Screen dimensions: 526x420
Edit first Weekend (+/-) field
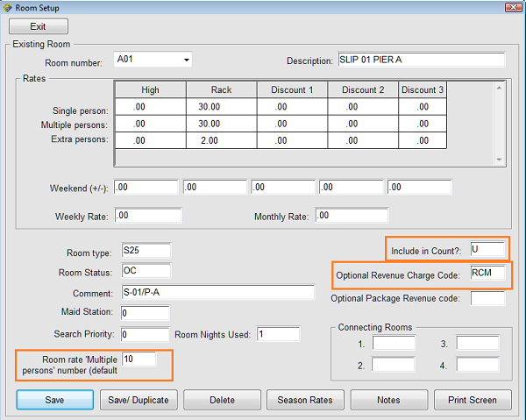[x=146, y=187]
